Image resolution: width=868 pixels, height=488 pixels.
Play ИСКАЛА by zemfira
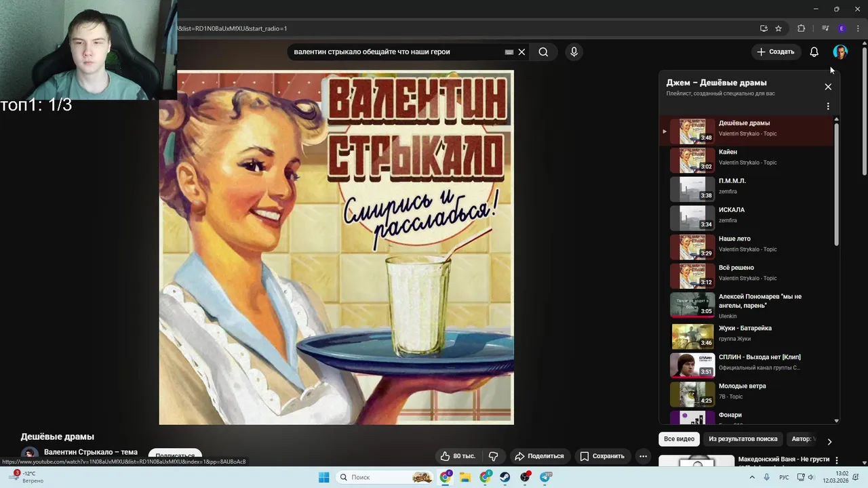(x=747, y=218)
